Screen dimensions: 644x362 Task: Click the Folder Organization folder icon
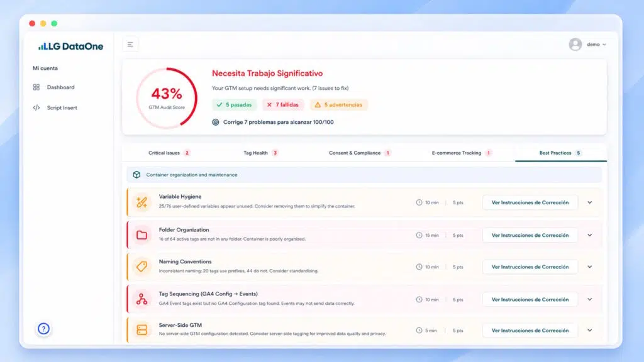pos(142,235)
